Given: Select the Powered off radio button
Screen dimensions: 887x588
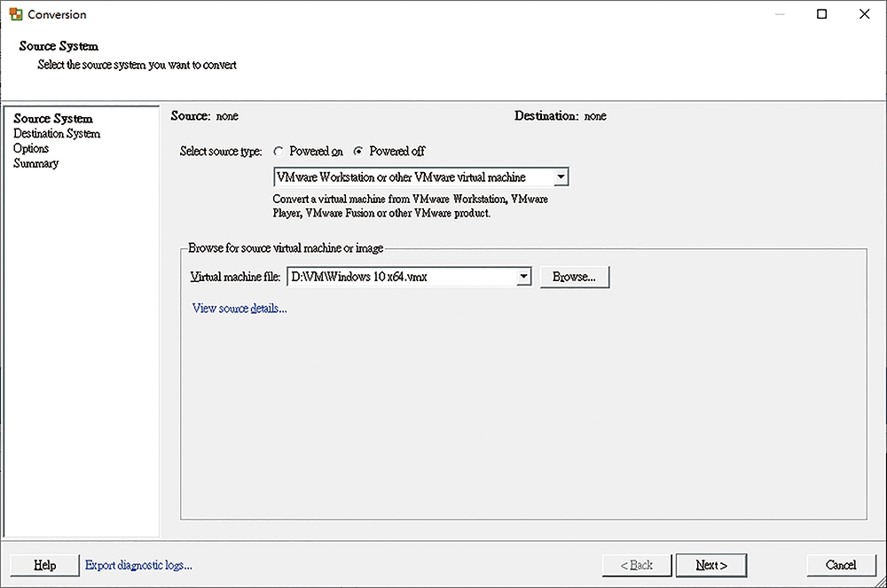Looking at the screenshot, I should click(x=358, y=152).
